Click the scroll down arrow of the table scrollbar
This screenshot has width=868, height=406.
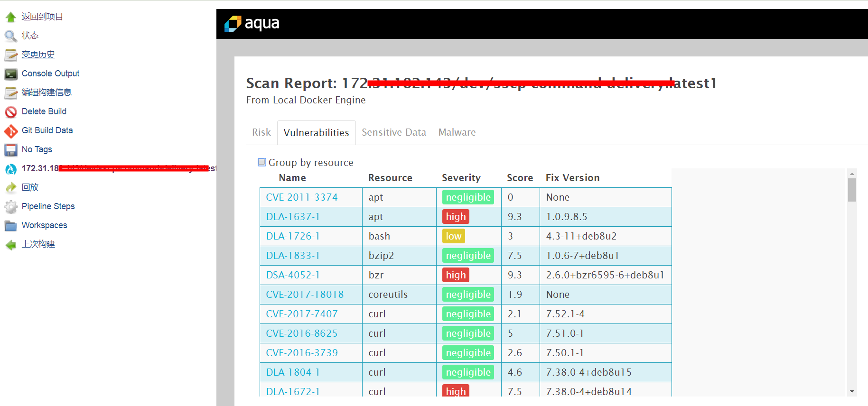[852, 392]
